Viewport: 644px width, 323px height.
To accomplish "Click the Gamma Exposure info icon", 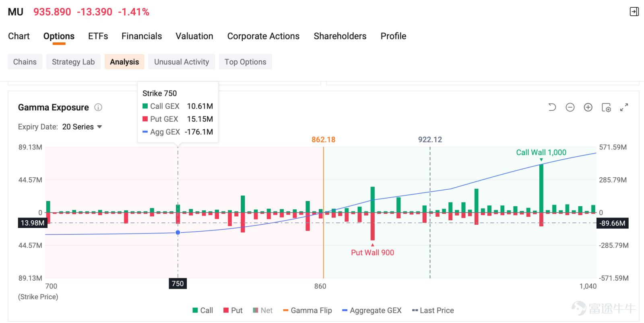I will click(98, 107).
